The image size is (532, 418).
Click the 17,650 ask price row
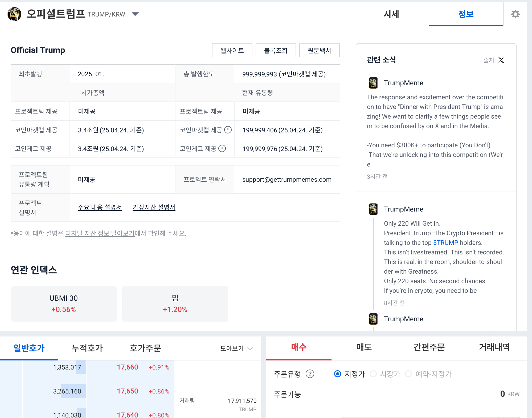coord(130,391)
